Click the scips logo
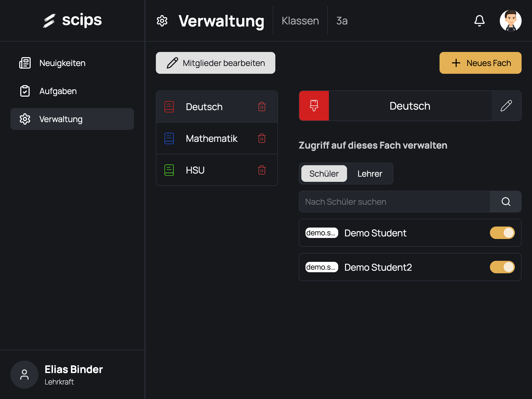 (x=73, y=20)
